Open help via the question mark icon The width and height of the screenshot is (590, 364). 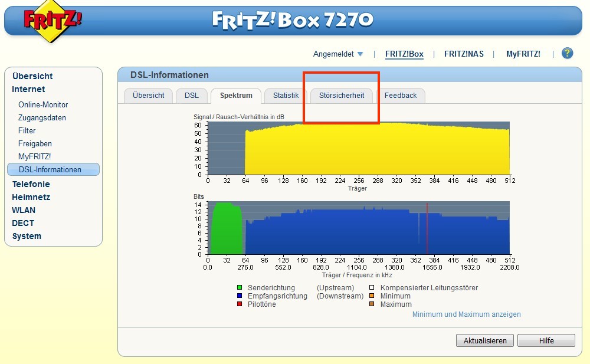(567, 53)
